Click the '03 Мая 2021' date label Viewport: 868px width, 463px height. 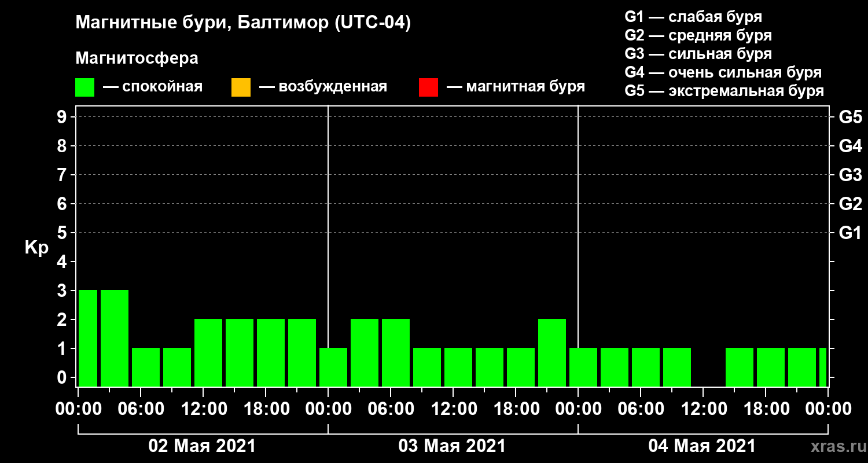(x=452, y=446)
